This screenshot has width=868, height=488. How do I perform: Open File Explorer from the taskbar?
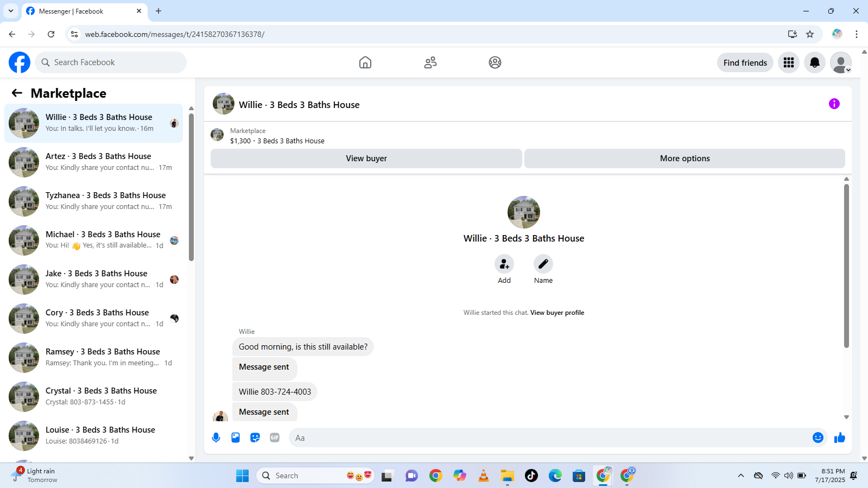pyautogui.click(x=507, y=476)
